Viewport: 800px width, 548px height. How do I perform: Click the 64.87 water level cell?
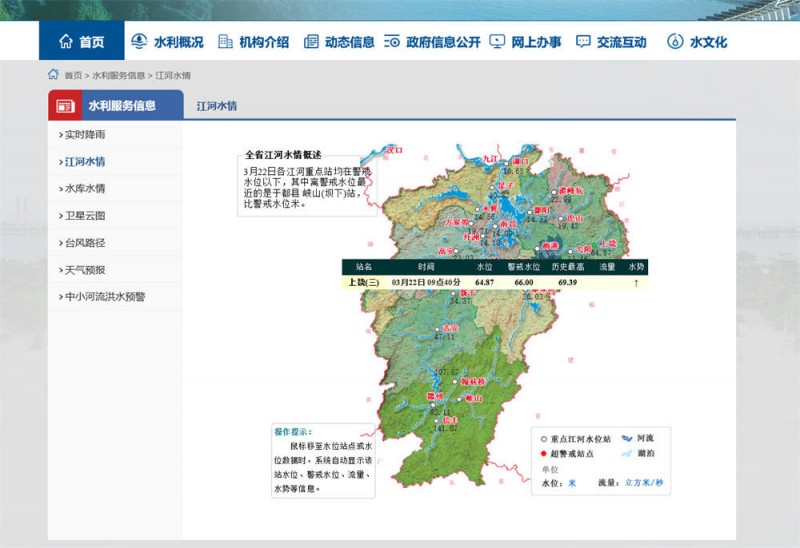coord(484,282)
